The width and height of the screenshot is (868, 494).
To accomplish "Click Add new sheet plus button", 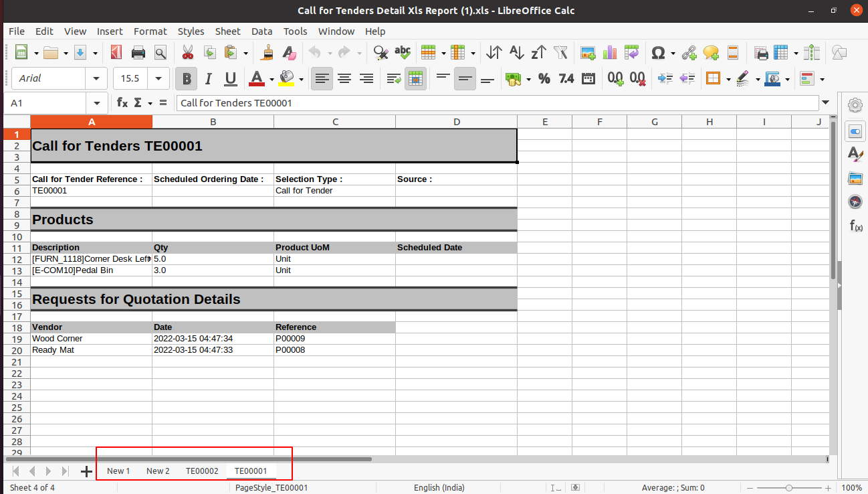I will click(86, 471).
